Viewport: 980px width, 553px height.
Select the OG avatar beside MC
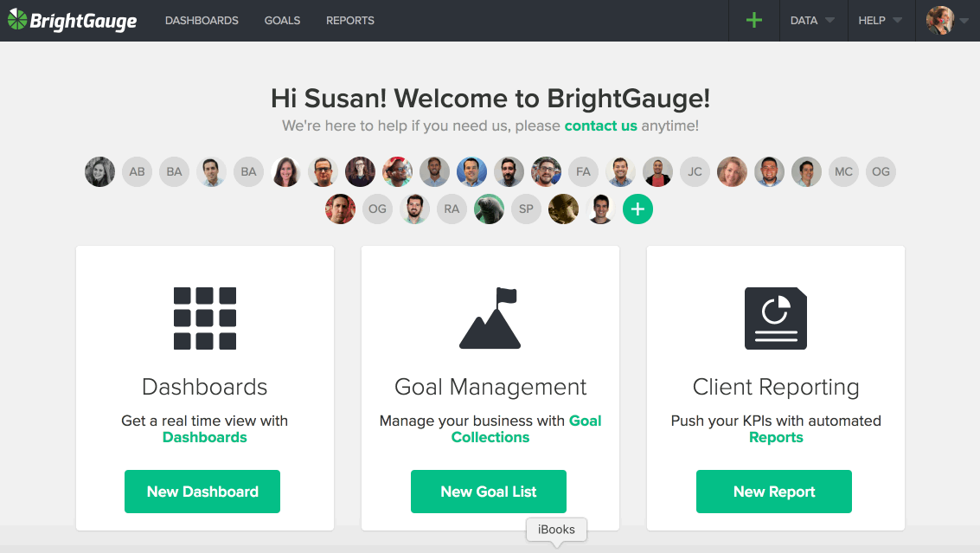pyautogui.click(x=881, y=171)
